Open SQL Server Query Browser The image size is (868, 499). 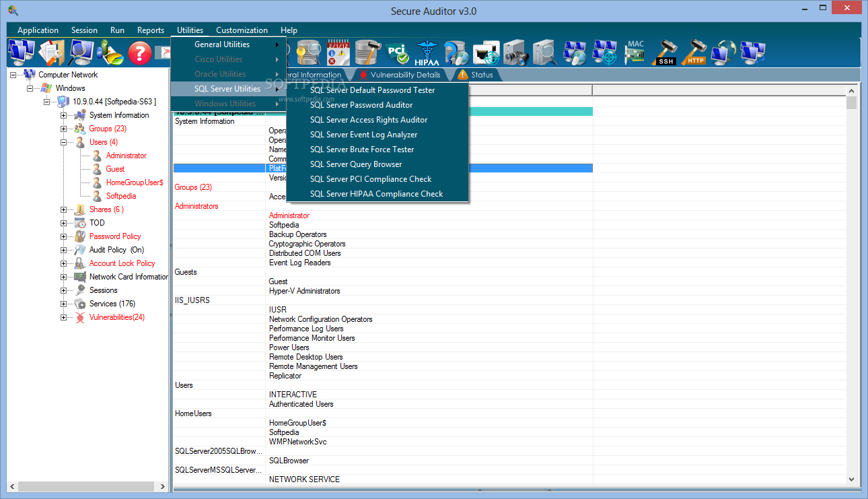(377, 164)
